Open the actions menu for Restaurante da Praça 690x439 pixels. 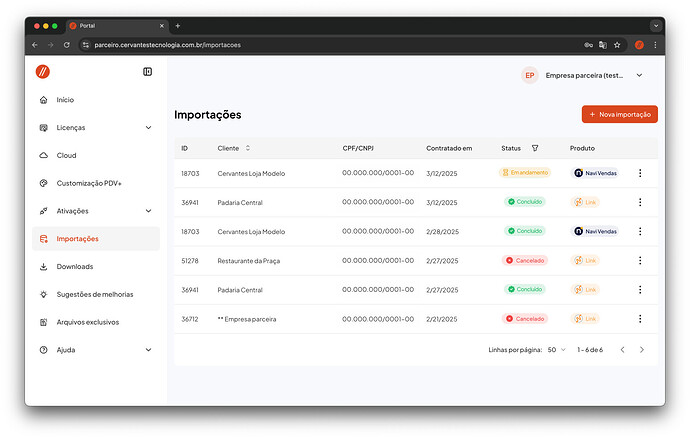[x=640, y=260]
